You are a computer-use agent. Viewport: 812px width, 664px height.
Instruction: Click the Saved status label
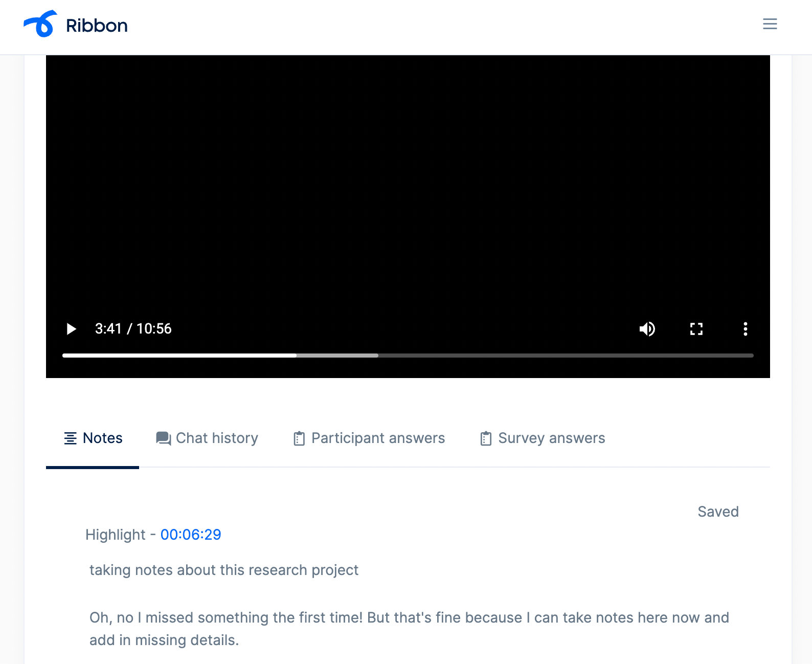click(x=718, y=512)
